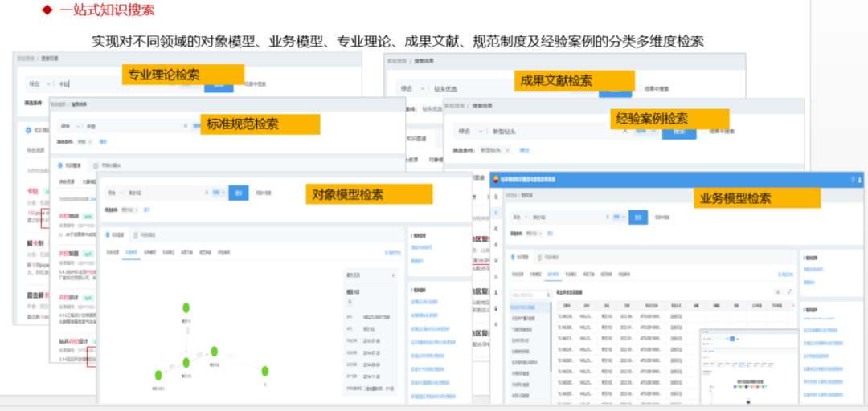
Task: Click the 清空 link beside 新型钻头 filter
Action: point(525,150)
